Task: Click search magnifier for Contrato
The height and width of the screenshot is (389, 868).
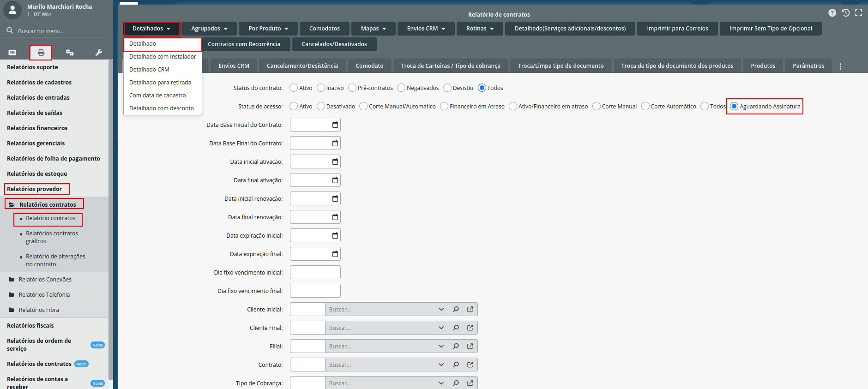Action: point(456,365)
